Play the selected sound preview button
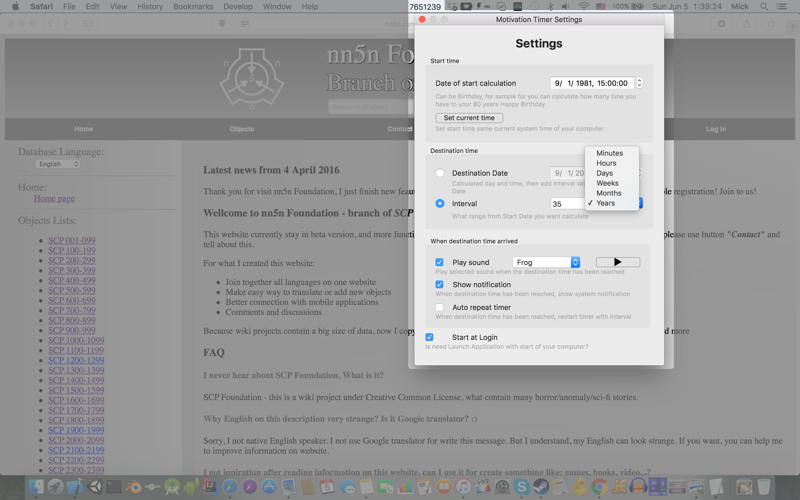800x500 pixels. [x=618, y=262]
